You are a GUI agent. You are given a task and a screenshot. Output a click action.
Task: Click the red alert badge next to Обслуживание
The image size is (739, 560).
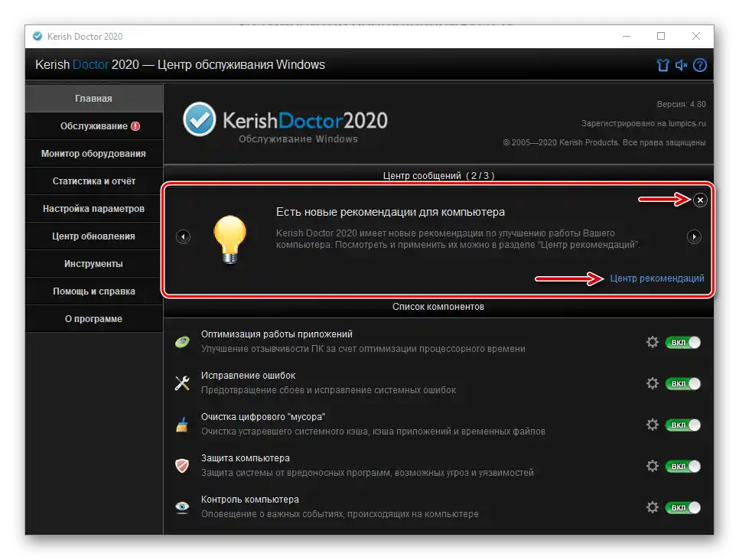(x=135, y=126)
